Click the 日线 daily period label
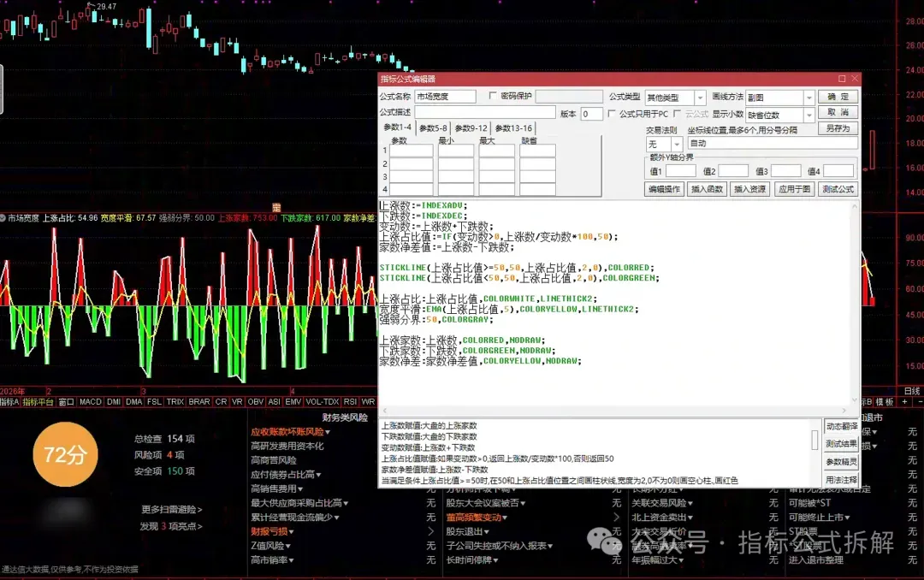 click(912, 390)
